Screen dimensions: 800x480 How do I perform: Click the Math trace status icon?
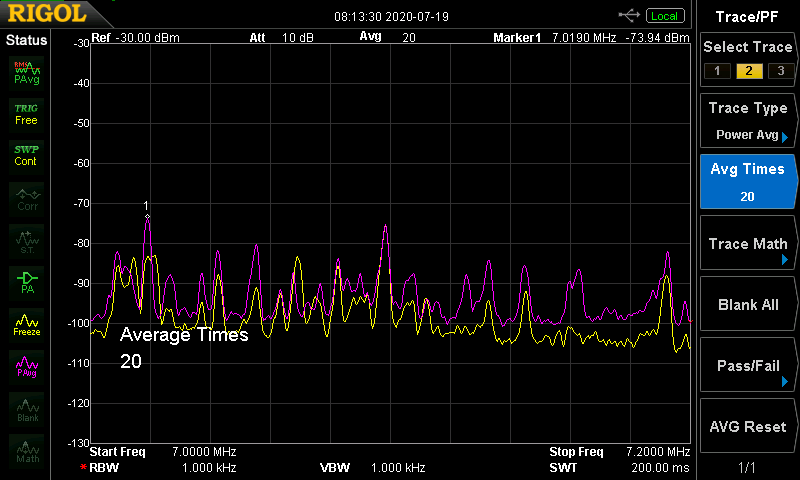[x=27, y=451]
